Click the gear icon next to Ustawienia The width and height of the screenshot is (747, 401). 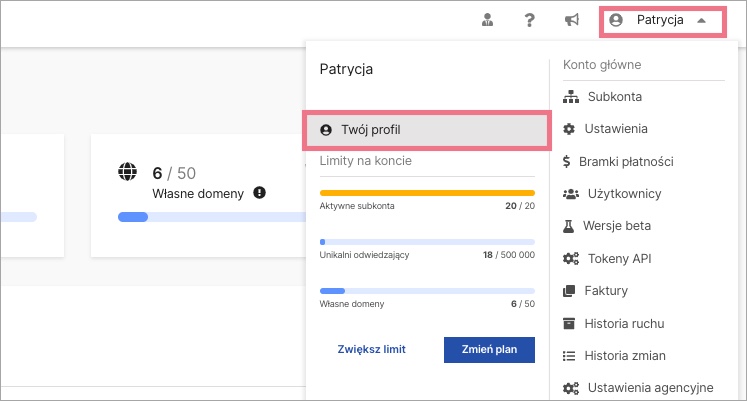pyautogui.click(x=569, y=129)
